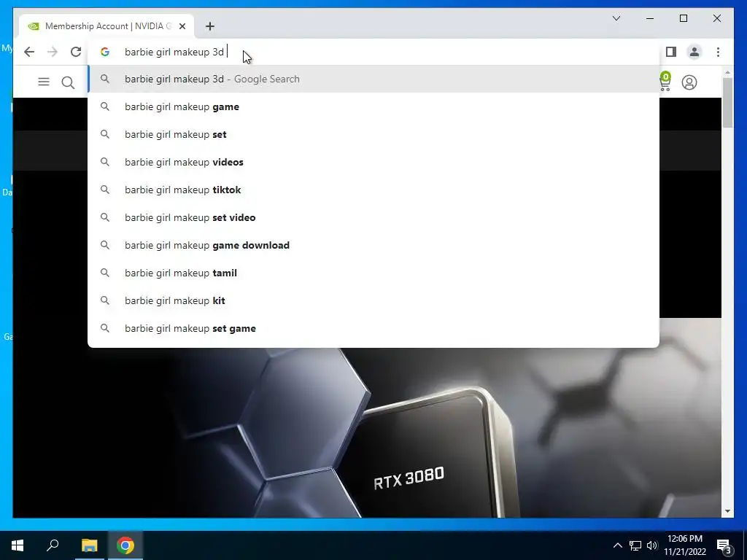Image resolution: width=747 pixels, height=560 pixels.
Task: Choose suggestion 'barbie girl makeup videos'
Action: click(x=373, y=162)
